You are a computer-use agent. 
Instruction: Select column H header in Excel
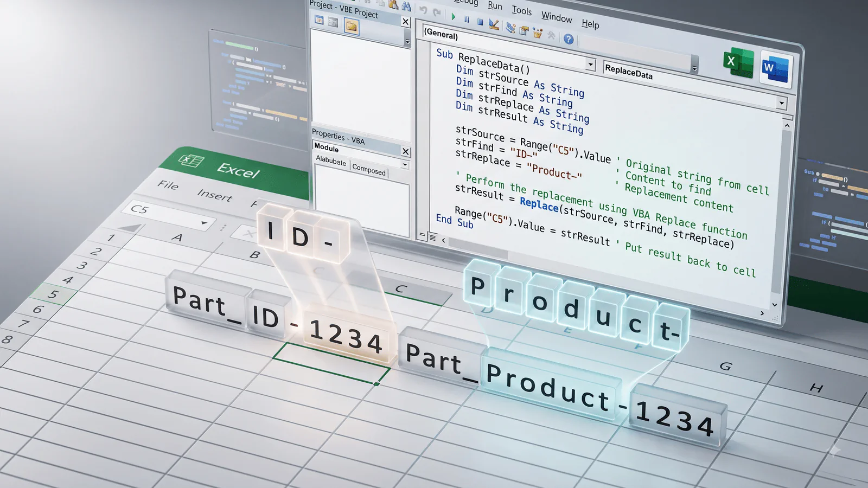tap(816, 388)
